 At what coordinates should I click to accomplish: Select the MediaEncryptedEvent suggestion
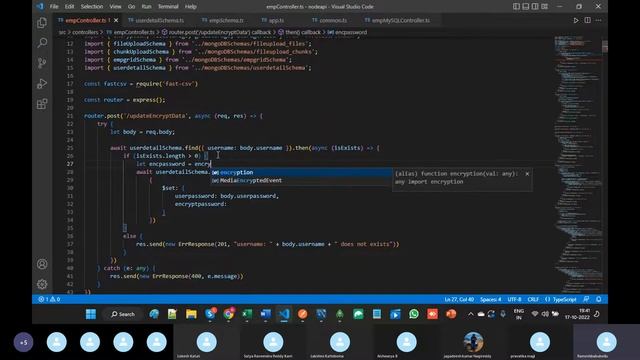pos(301,180)
